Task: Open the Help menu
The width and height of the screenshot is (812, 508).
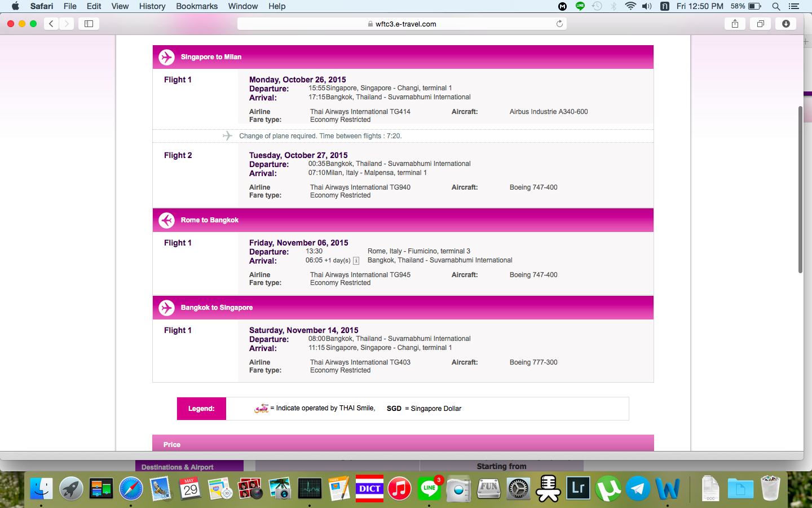Action: click(x=276, y=6)
